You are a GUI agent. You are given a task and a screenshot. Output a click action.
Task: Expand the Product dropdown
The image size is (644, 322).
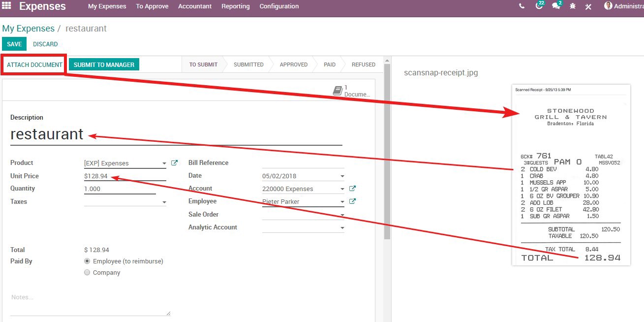click(x=164, y=163)
